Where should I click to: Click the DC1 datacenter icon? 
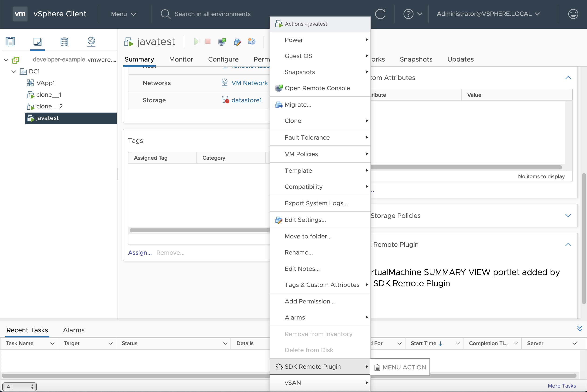point(23,72)
